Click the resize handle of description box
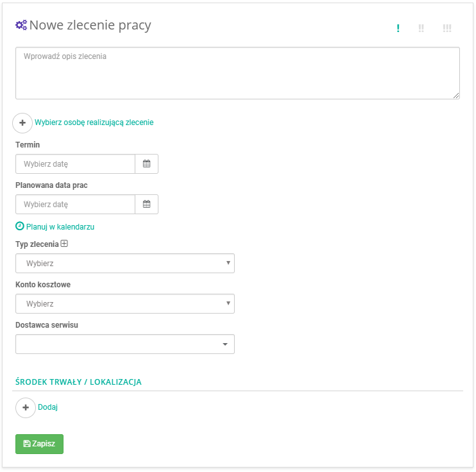Screen dimensions: 476x472 [x=456, y=96]
